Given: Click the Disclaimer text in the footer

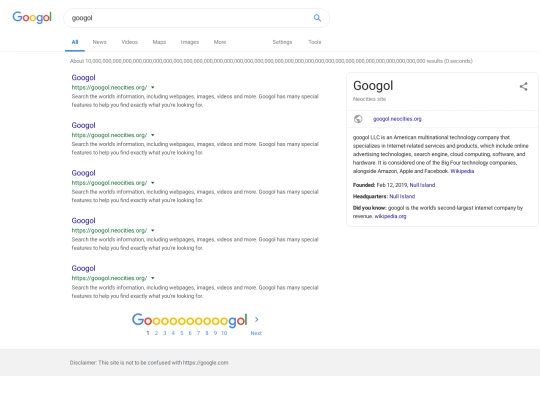Looking at the screenshot, I should coord(149,363).
